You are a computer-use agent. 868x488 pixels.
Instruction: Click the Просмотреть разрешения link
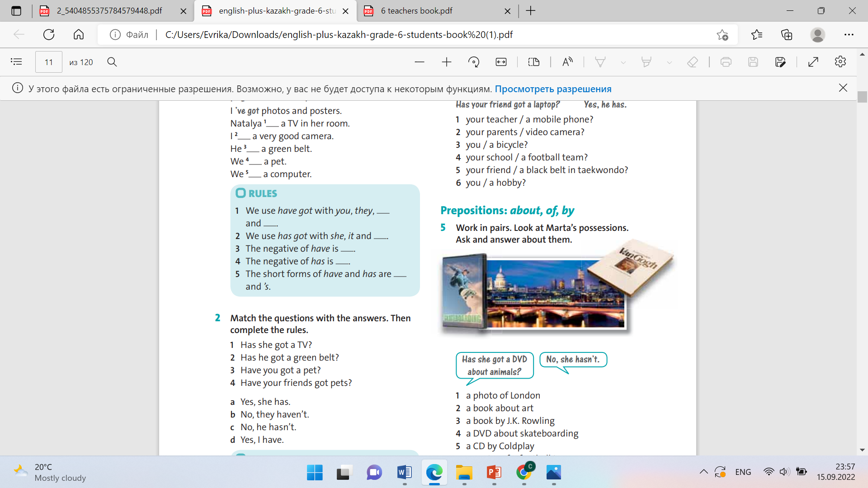553,89
